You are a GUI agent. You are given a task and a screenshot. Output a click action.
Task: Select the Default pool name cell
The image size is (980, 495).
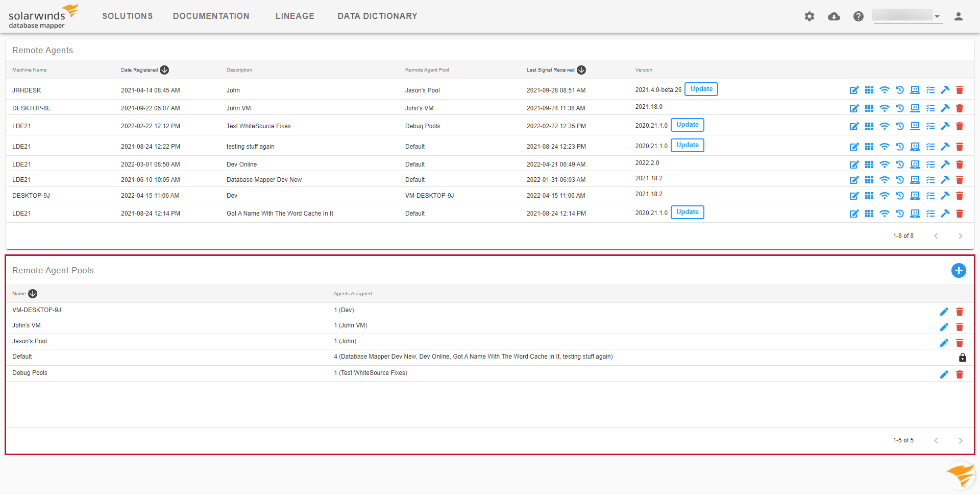click(x=22, y=357)
